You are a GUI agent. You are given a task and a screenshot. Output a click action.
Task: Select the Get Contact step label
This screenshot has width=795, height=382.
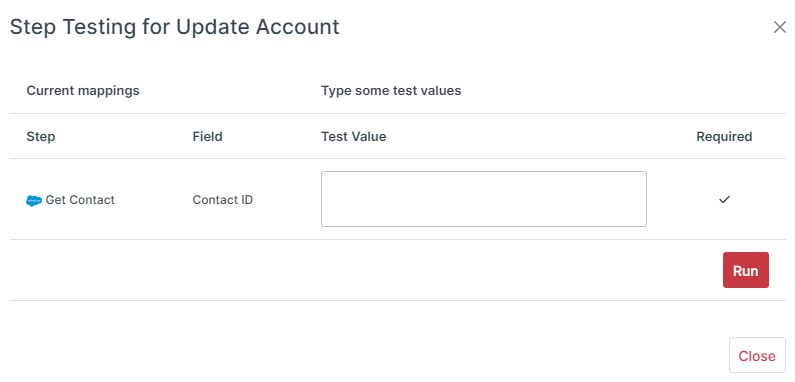tap(80, 200)
